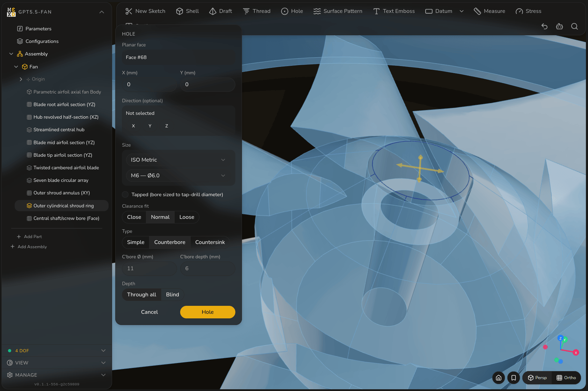Open the ISO Metric standard dropdown
Screen dimensions: 588x391
178,160
